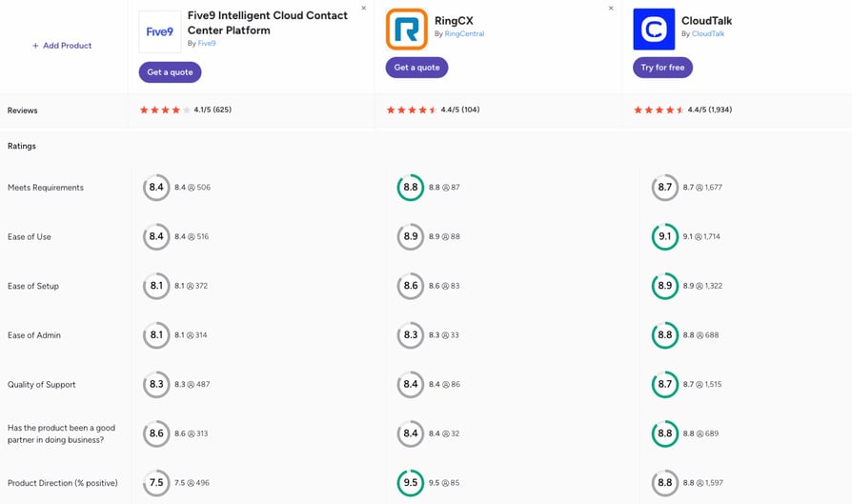
Task: Click the RingCX logo icon
Action: [x=406, y=29]
